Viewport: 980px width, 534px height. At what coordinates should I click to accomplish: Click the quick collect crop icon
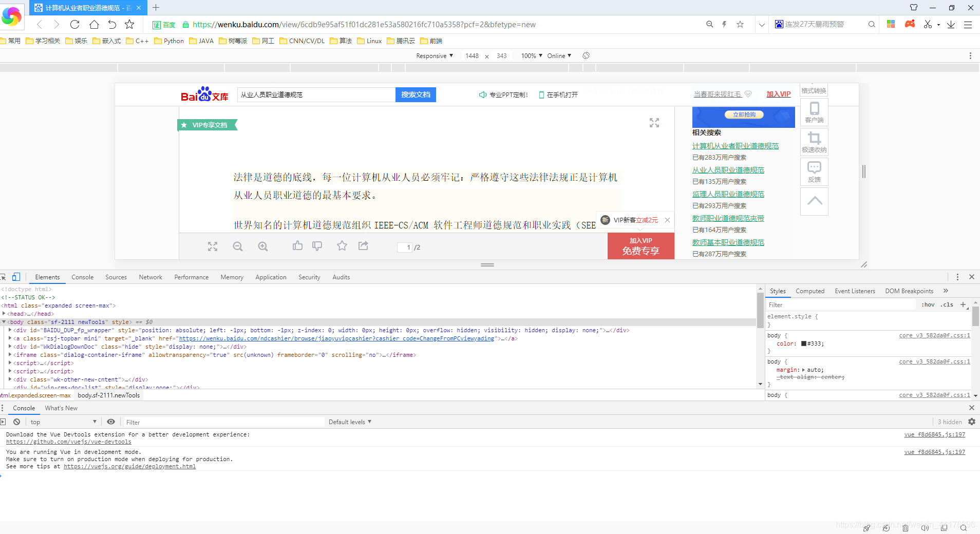tap(814, 142)
